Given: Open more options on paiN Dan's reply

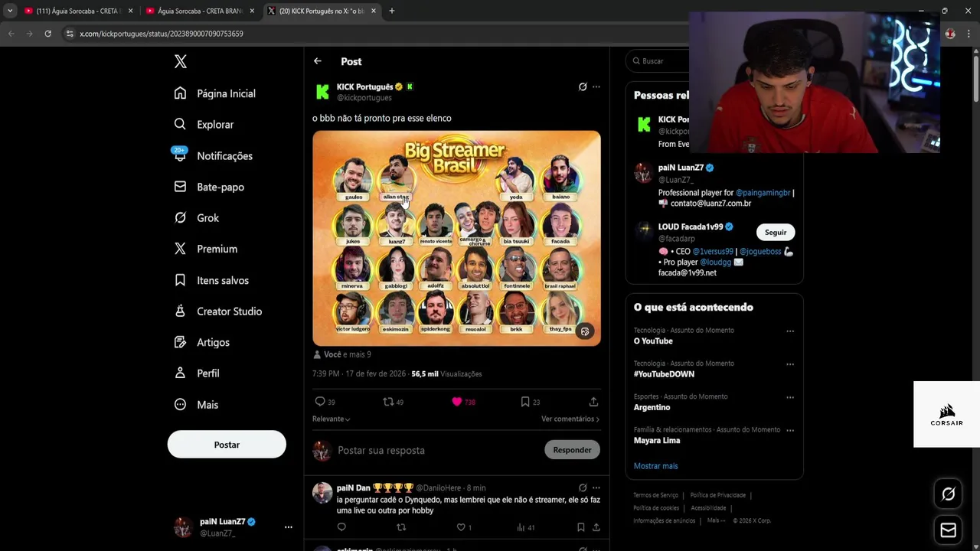Looking at the screenshot, I should pos(596,487).
